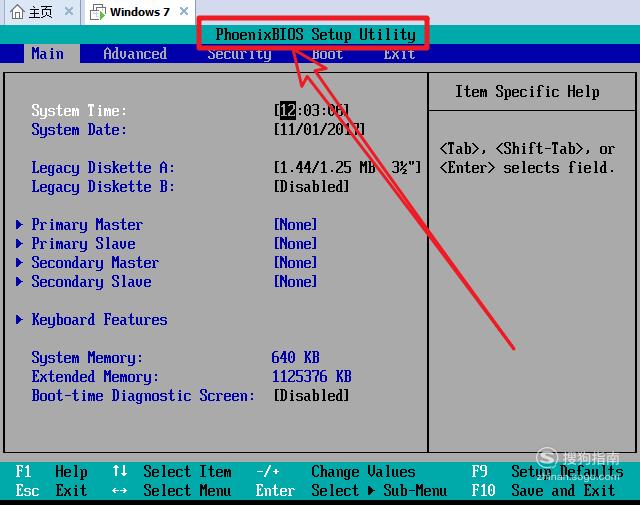Click the Legacy Diskette B label
The height and width of the screenshot is (505, 640).
(103, 187)
